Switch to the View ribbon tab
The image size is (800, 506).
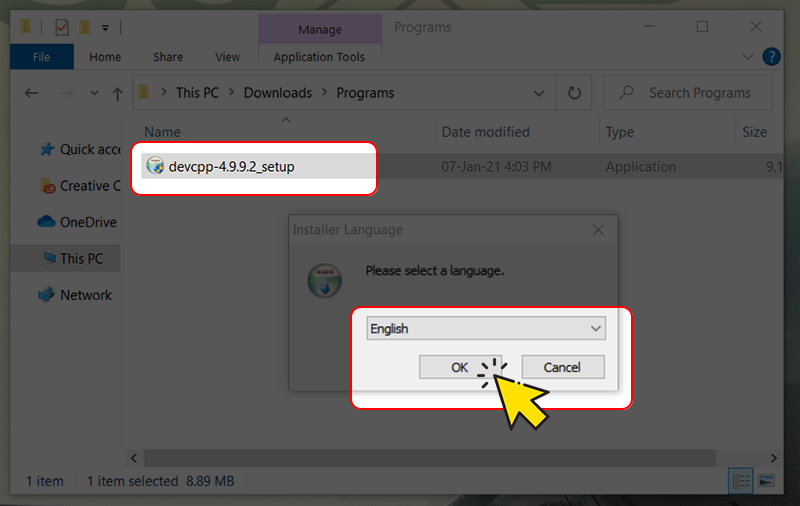pos(227,57)
